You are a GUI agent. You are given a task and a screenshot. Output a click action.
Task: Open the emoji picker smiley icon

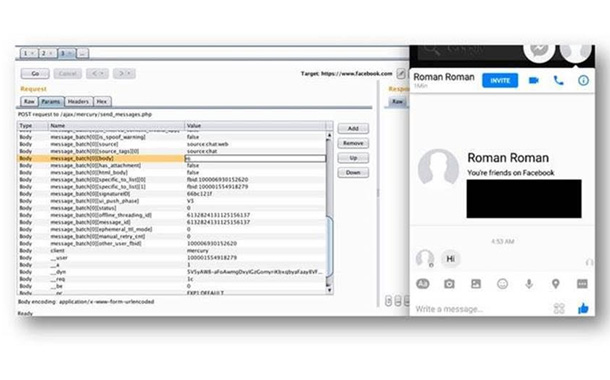coord(503,284)
